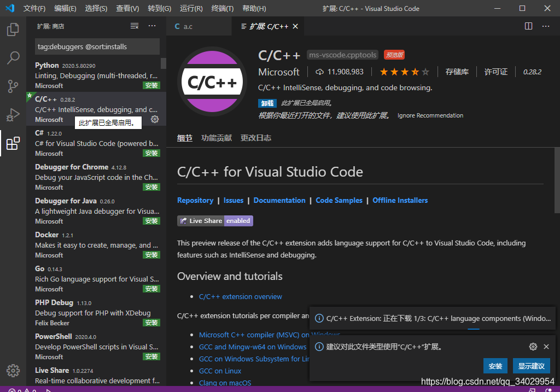
Task: Clear the extensions search results icon
Action: (135, 26)
